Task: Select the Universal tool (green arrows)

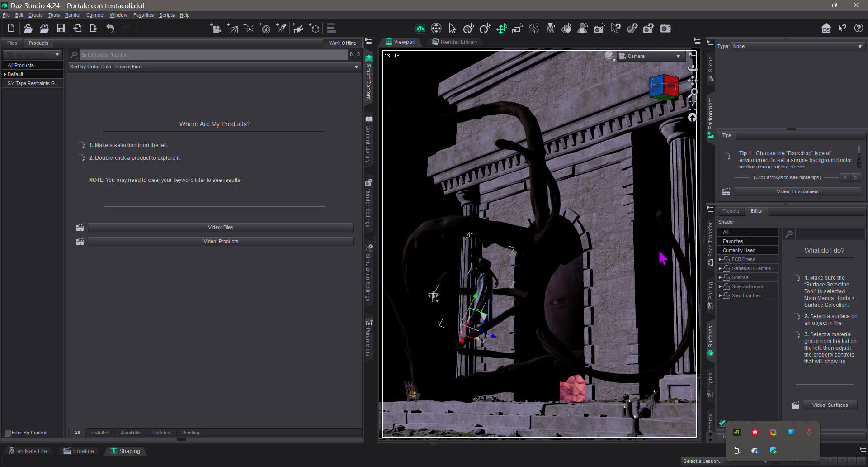Action: [501, 29]
